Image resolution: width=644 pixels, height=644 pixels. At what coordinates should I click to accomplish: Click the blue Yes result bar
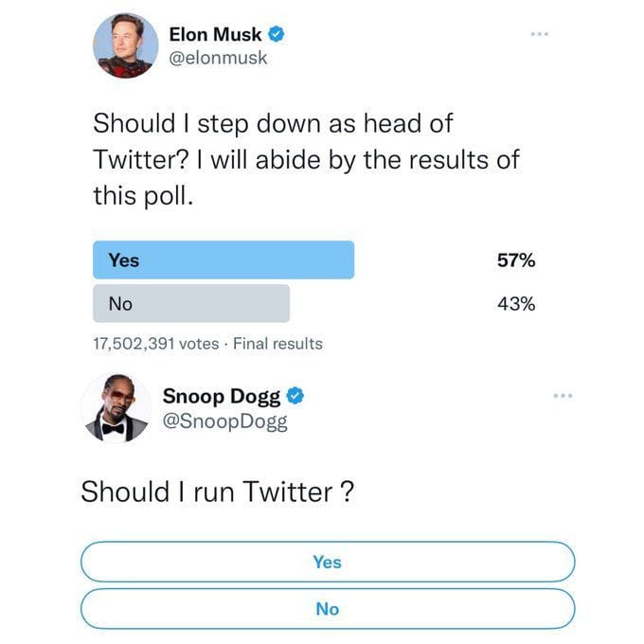pos(224,259)
